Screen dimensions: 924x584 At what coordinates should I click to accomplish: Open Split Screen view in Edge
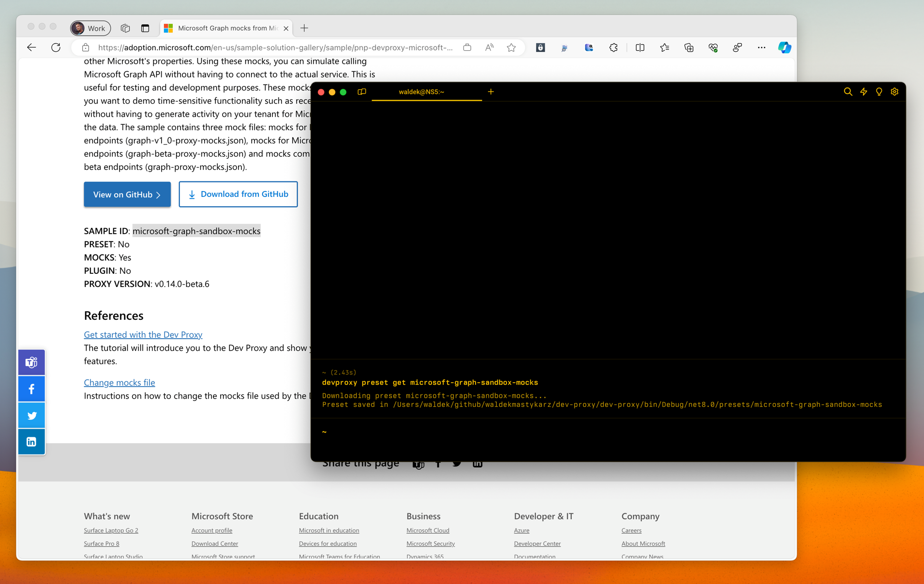pos(640,47)
